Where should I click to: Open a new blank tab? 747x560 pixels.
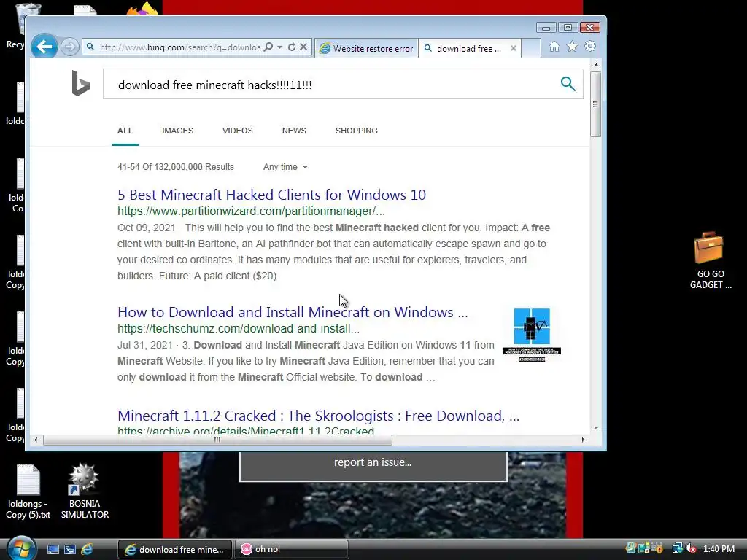531,48
